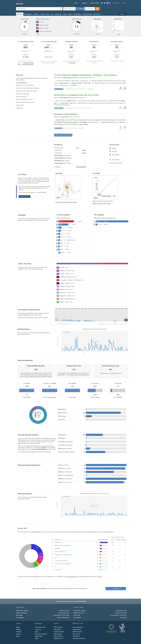This screenshot has height=644, width=141.
Task: Clear the redsearch.org search field
Action: tap(61, 9)
